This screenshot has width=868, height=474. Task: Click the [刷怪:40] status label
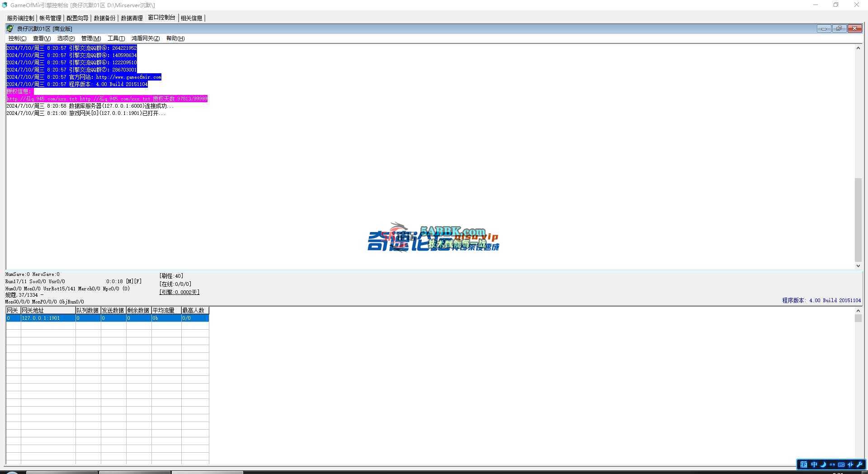(x=171, y=276)
